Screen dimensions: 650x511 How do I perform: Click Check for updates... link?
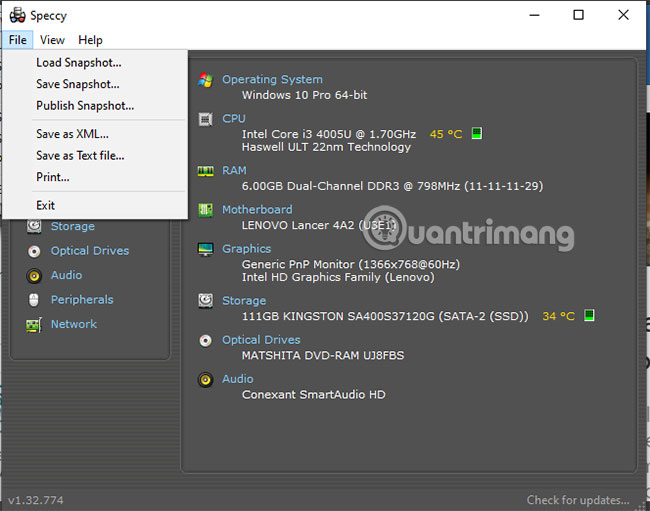578,500
